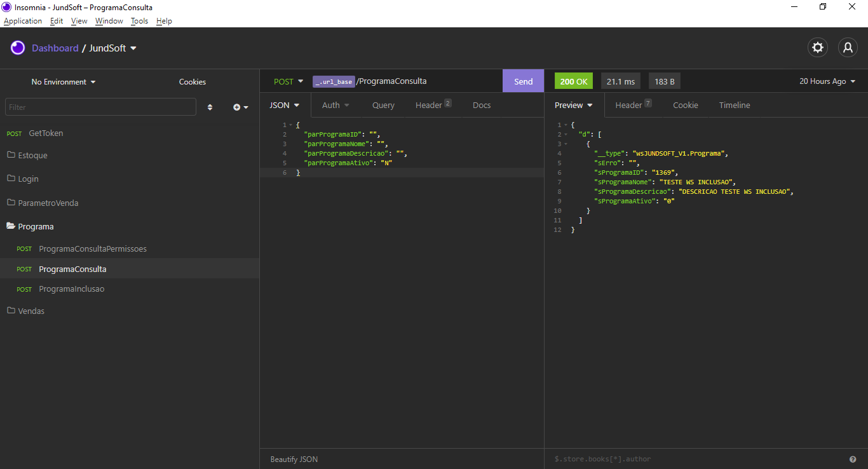
Task: Open the Auth tab dropdown
Action: pos(336,105)
